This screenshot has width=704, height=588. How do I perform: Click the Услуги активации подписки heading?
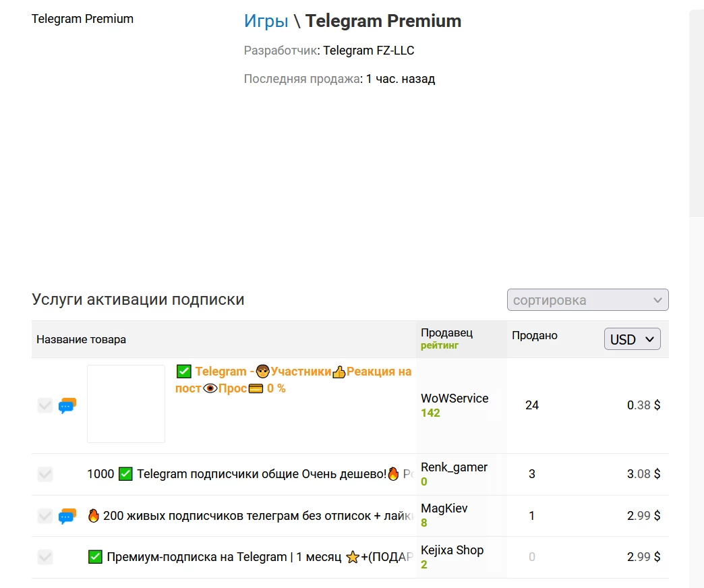coord(138,299)
